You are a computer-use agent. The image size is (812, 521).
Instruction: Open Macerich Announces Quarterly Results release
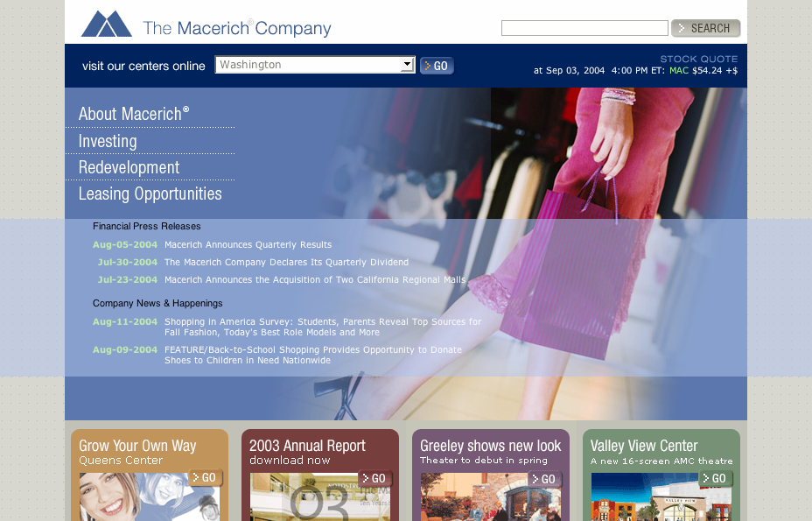coord(248,244)
